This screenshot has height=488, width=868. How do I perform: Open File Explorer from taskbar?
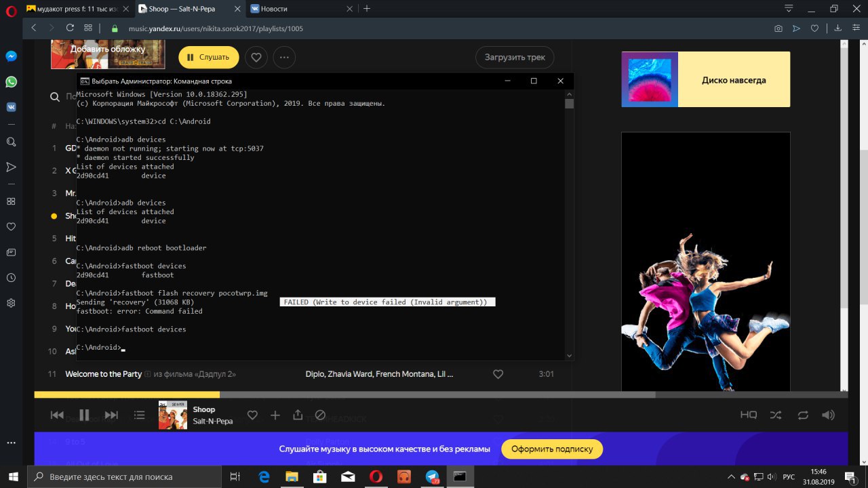click(x=292, y=476)
